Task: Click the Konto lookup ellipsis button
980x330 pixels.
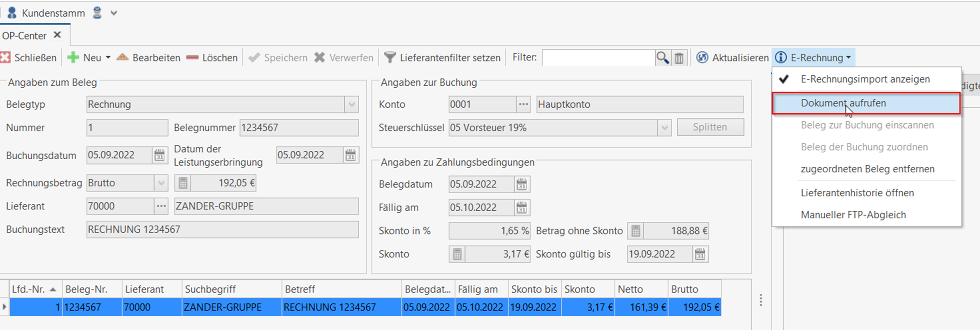Action: [x=523, y=104]
